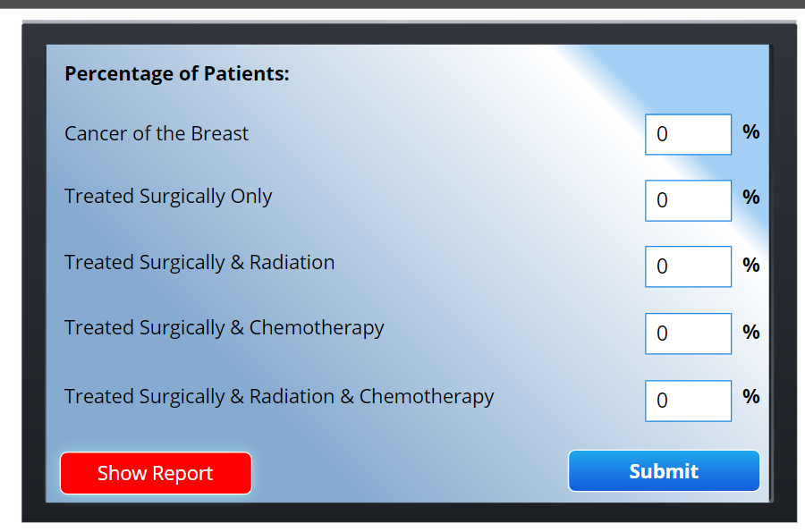The image size is (805, 532).
Task: Click the Treated Surgically & Radiation label
Action: click(x=199, y=262)
